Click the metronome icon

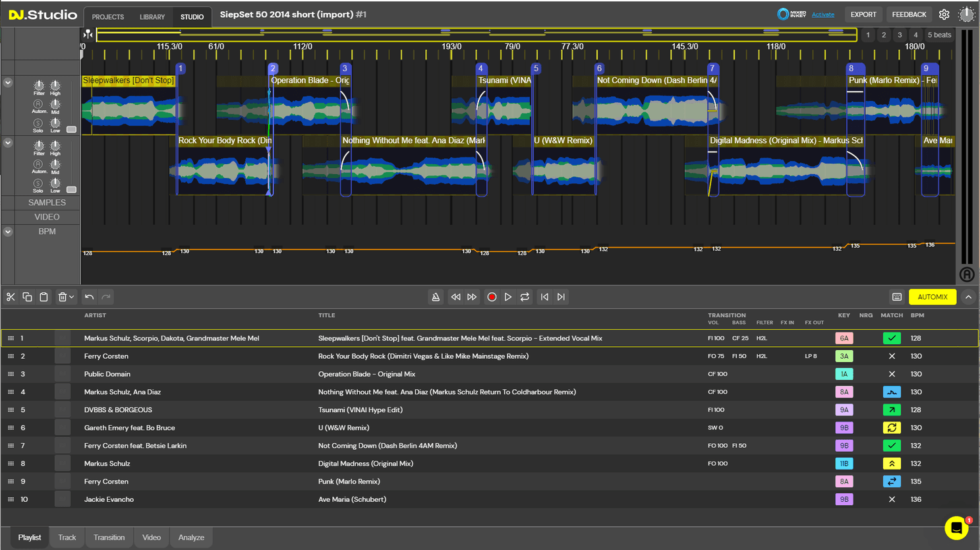tap(436, 297)
